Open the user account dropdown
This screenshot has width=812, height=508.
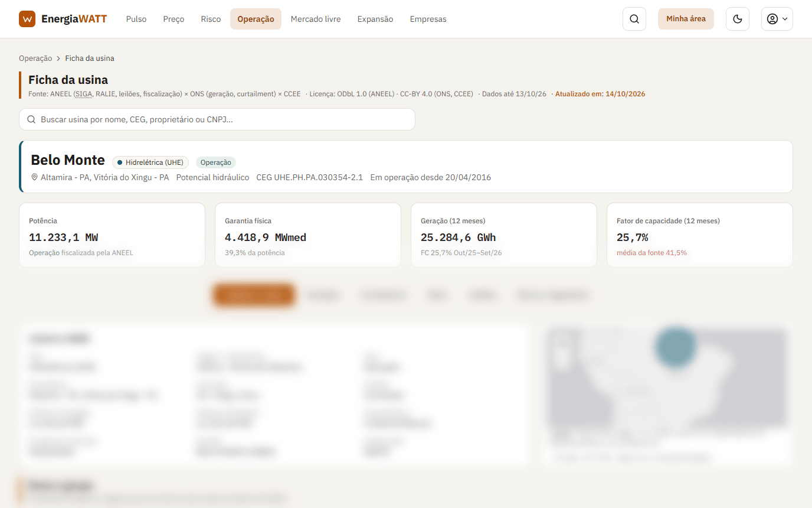pyautogui.click(x=777, y=19)
